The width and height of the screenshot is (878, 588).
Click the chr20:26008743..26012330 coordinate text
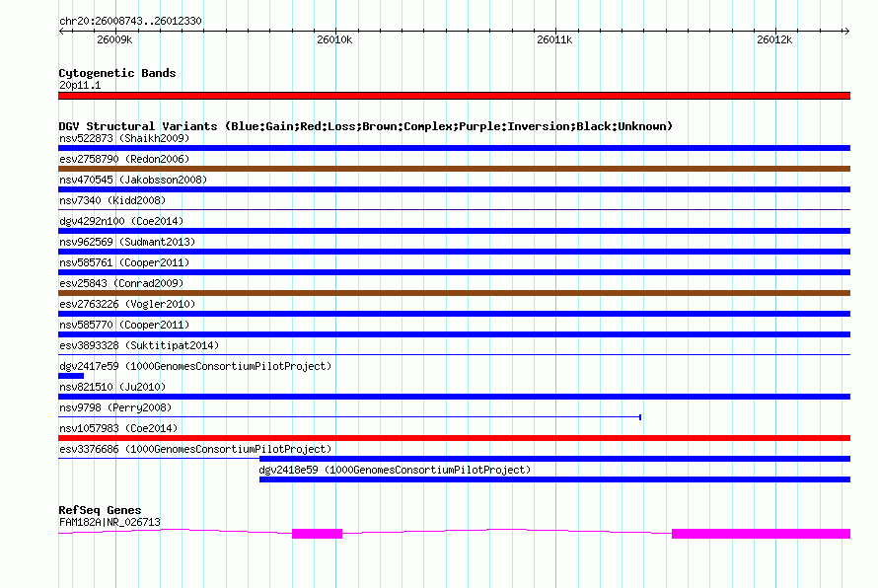pos(130,21)
